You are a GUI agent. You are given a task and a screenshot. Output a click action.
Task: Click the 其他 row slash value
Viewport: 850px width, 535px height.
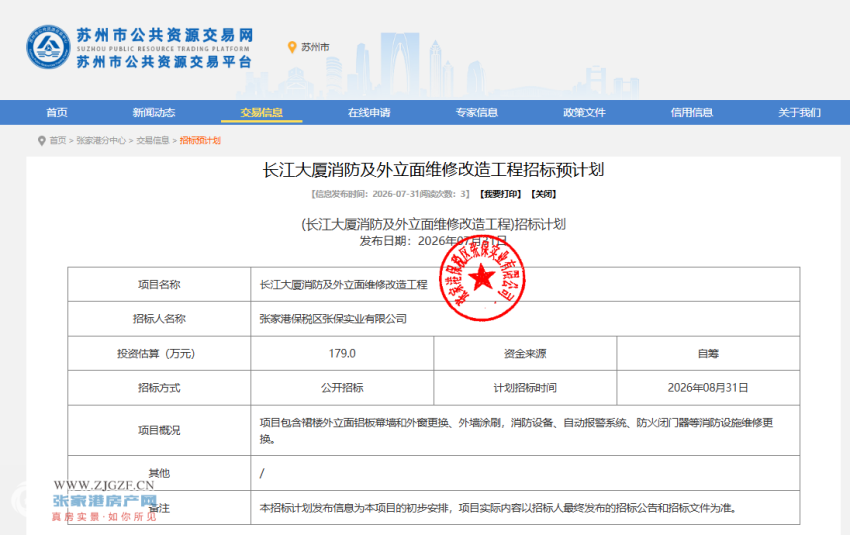point(262,473)
